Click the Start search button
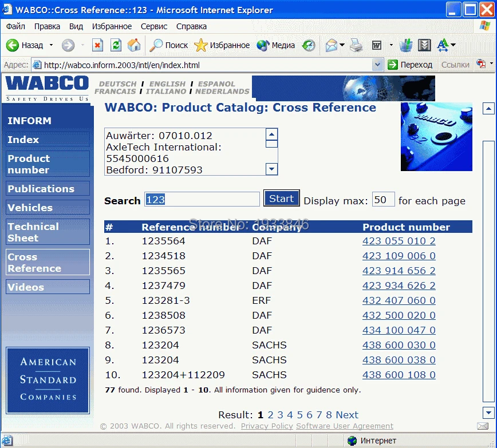 282,199
